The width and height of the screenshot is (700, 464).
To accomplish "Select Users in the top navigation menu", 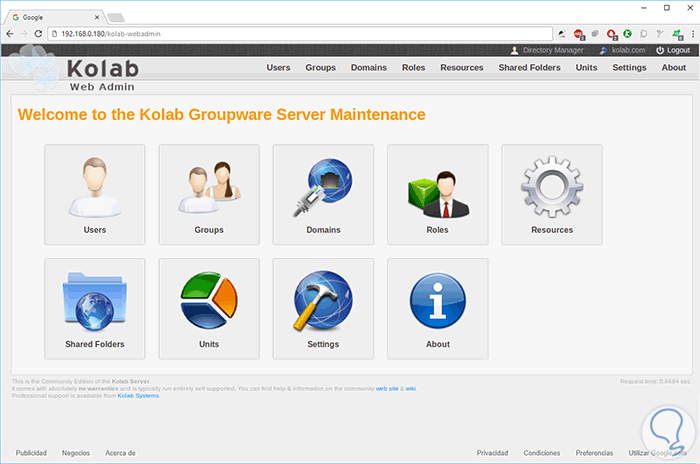I will (x=278, y=67).
